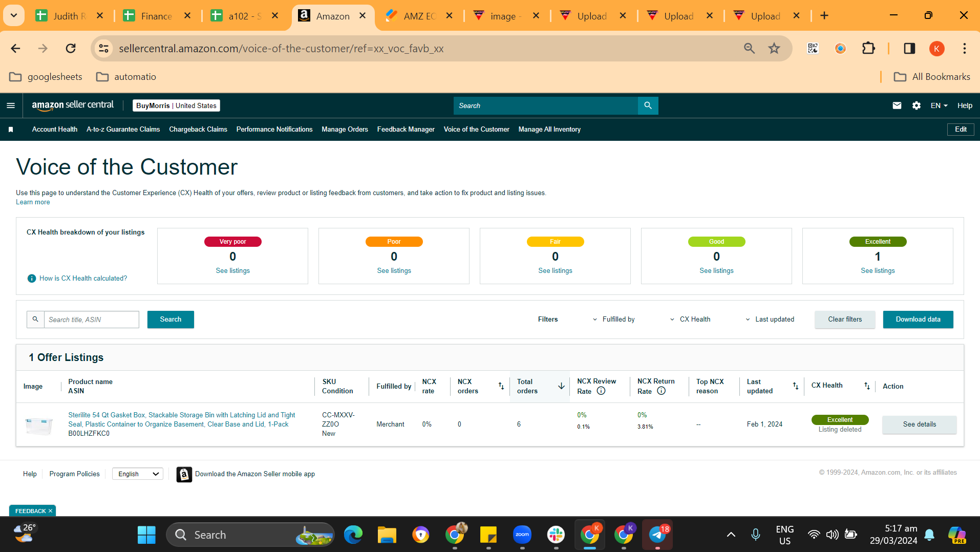Viewport: 980px width, 552px height.
Task: Show hidden system tray icons
Action: click(731, 535)
